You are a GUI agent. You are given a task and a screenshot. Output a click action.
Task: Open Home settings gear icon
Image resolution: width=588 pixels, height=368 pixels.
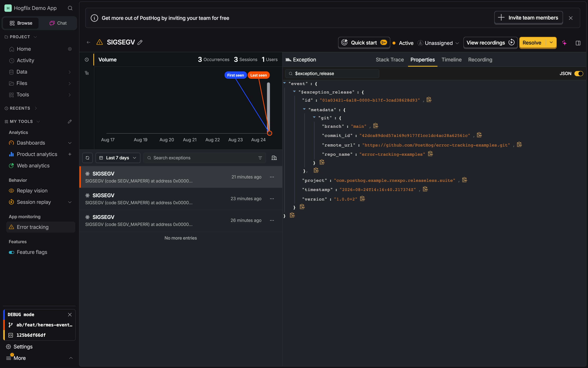(70, 49)
